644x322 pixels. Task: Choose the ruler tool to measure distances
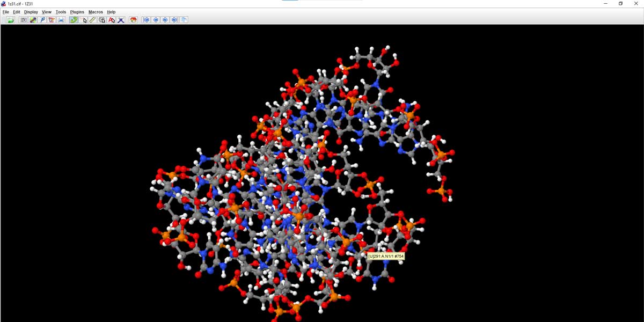point(92,19)
